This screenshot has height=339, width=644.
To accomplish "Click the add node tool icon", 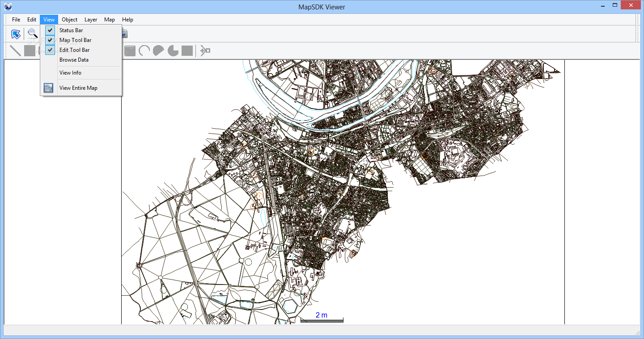I will click(x=205, y=50).
